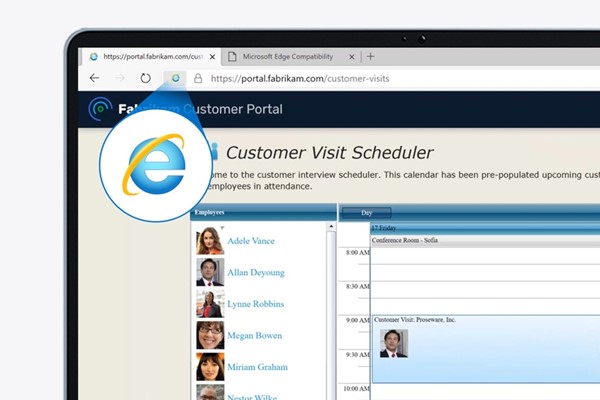This screenshot has width=600, height=400.
Task: Click the IE favicon on portal.fabrikam.com tab
Action: (x=93, y=57)
